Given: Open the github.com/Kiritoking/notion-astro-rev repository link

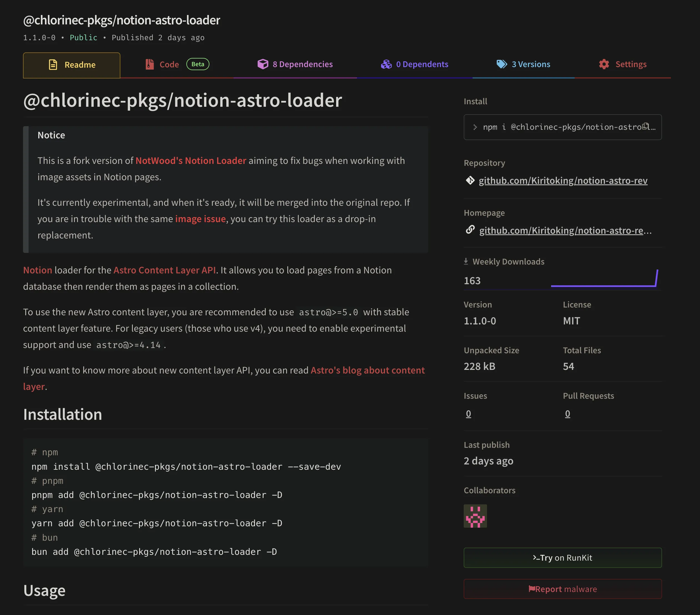Looking at the screenshot, I should click(563, 181).
